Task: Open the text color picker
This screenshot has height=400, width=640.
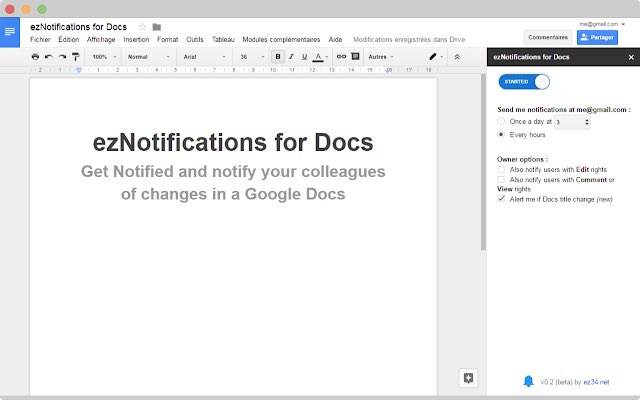Action: pyautogui.click(x=320, y=57)
